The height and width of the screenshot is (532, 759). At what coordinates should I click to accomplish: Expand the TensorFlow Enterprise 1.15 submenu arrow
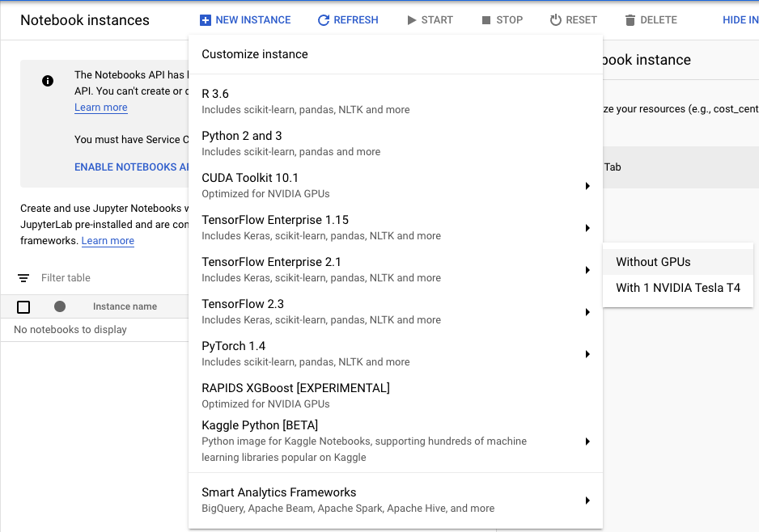pyautogui.click(x=587, y=228)
